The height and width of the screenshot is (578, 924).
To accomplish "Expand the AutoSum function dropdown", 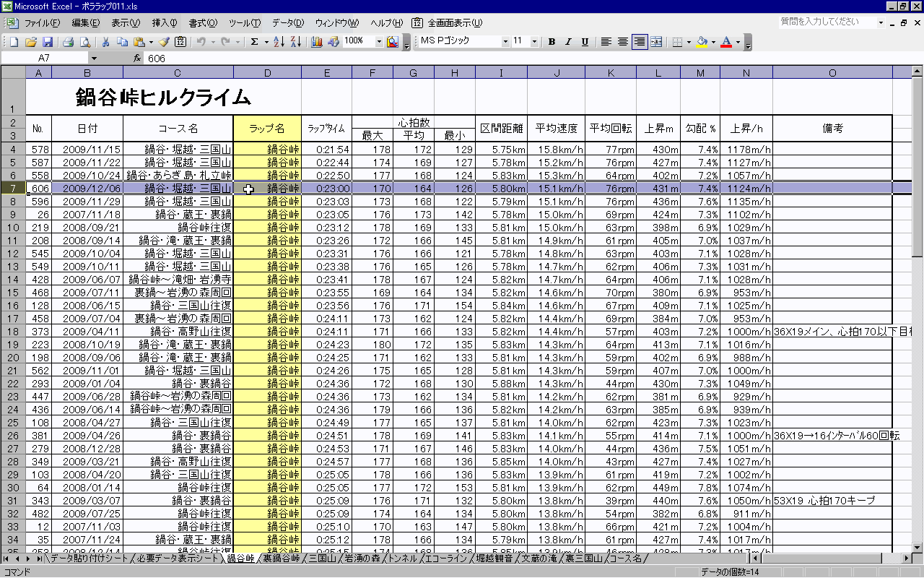I will (266, 42).
